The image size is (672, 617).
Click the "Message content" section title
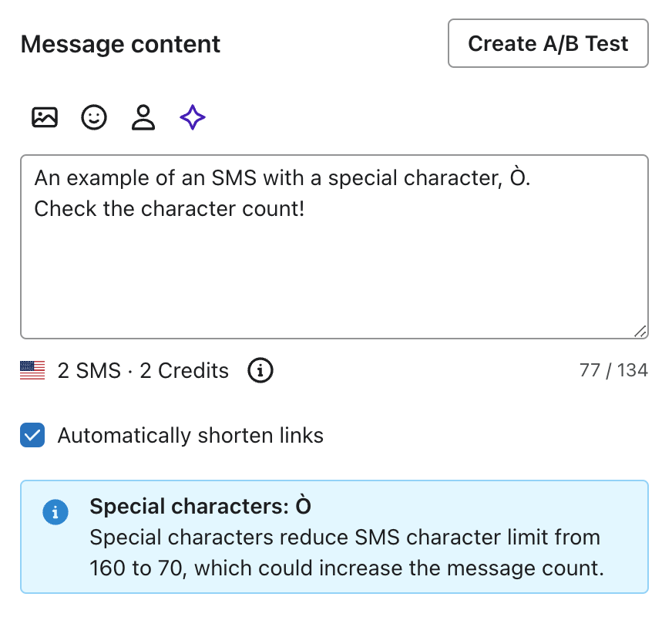pyautogui.click(x=120, y=44)
